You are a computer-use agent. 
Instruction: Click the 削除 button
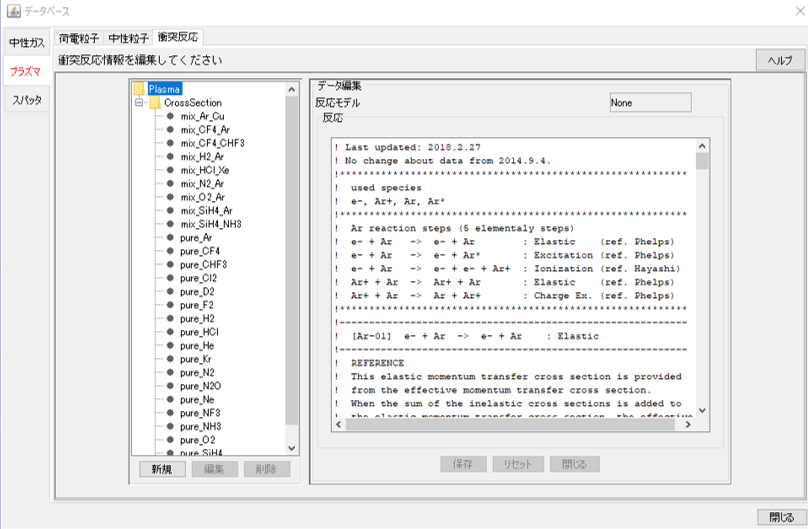[x=267, y=469]
